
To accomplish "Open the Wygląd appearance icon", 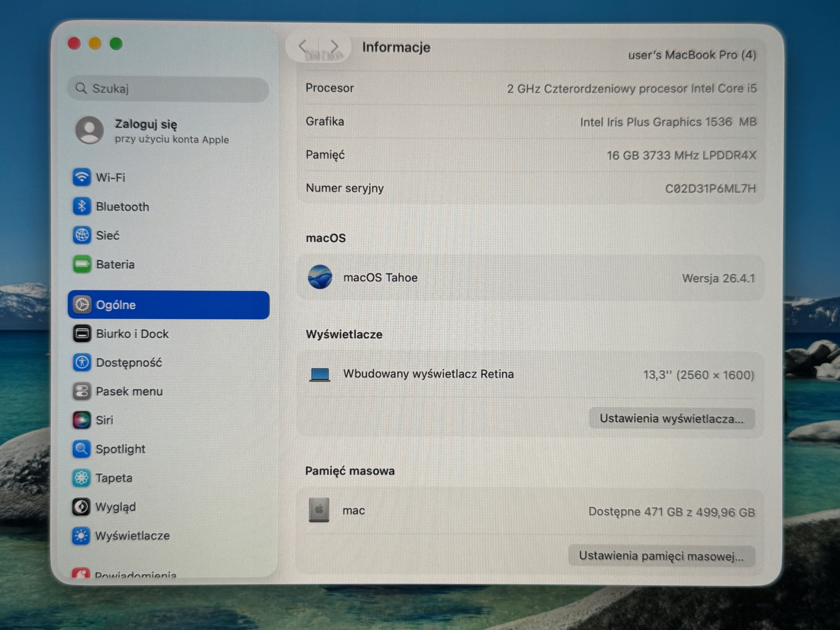I will coord(81,507).
